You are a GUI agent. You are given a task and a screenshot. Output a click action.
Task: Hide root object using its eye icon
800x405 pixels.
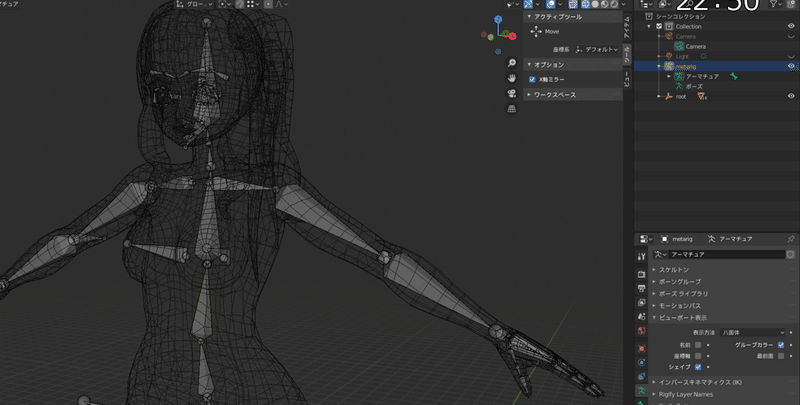tap(791, 96)
